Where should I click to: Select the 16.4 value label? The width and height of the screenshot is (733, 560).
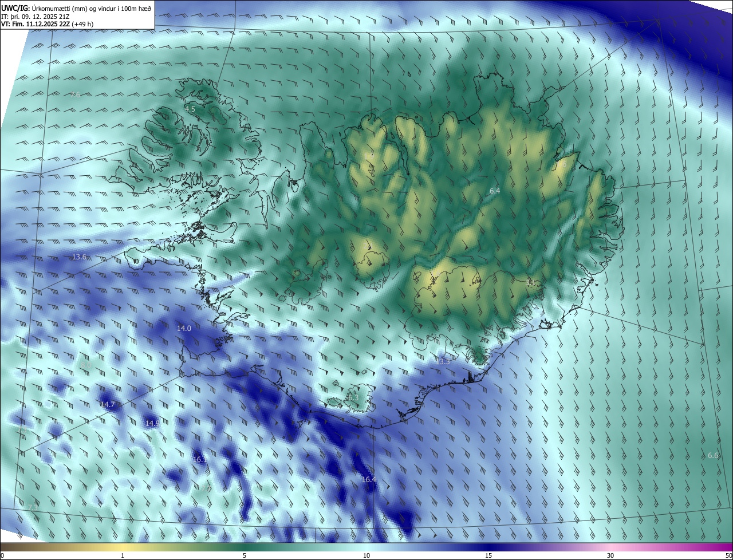[369, 480]
